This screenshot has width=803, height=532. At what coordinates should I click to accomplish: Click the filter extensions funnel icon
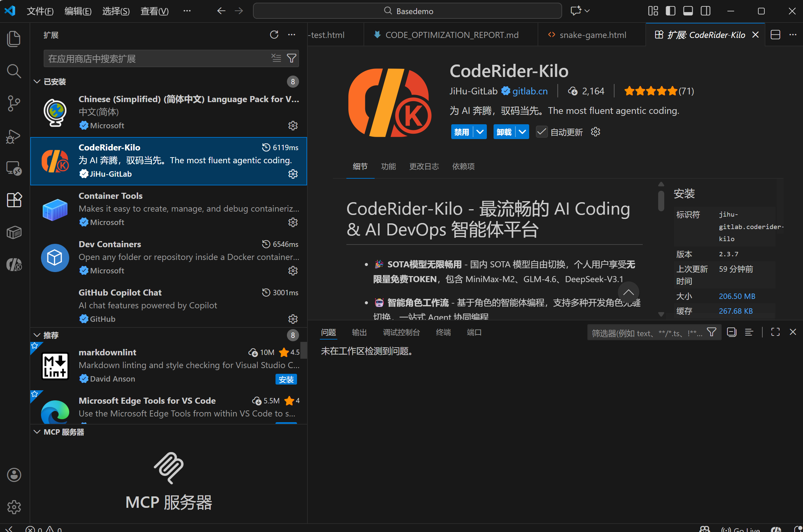tap(292, 58)
